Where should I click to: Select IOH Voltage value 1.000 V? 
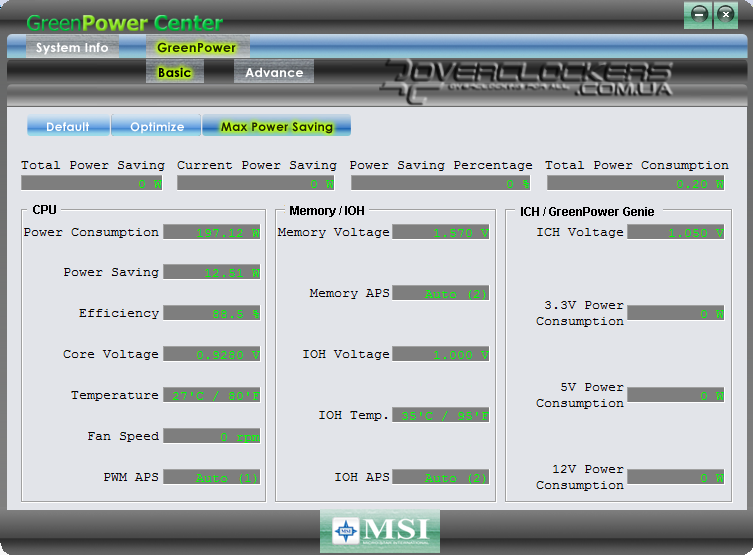point(440,354)
